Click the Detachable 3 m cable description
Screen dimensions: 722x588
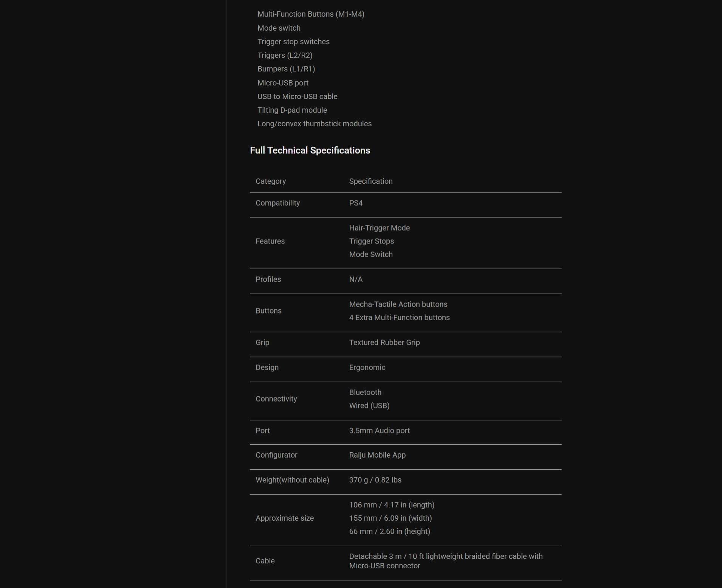point(446,561)
